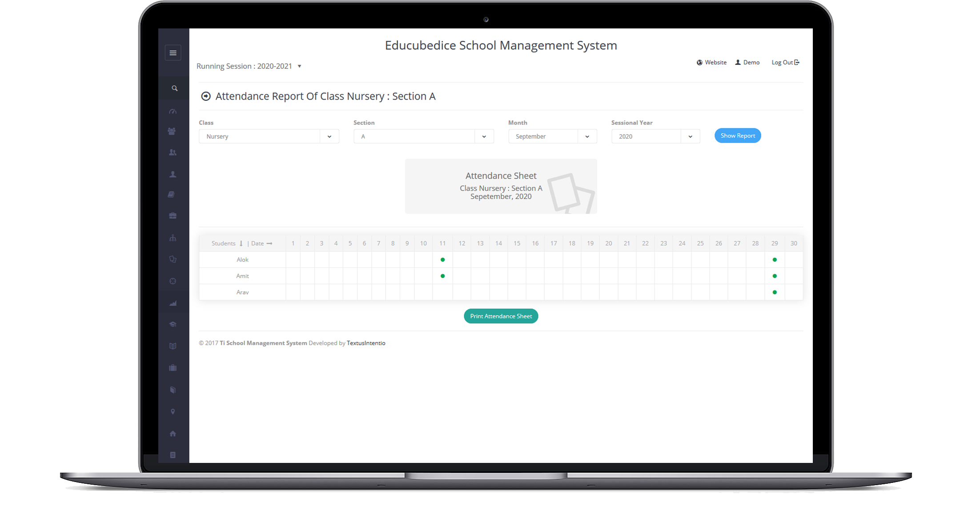The width and height of the screenshot is (980, 518).
Task: Open the TextusIntentio developer link
Action: pyautogui.click(x=366, y=343)
